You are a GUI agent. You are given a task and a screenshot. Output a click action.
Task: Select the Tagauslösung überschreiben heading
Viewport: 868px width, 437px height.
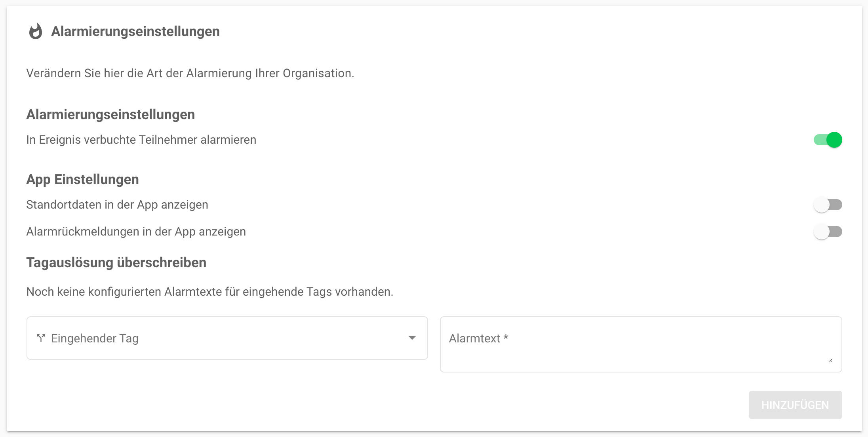[x=116, y=262]
